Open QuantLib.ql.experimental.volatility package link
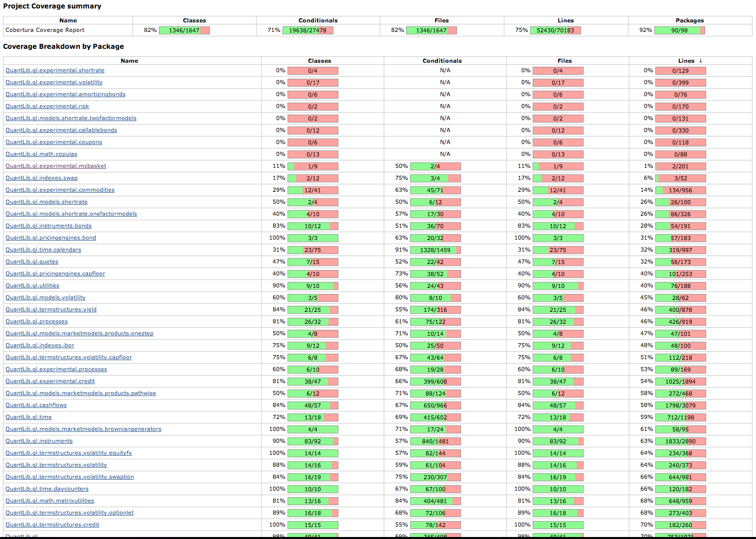 click(x=54, y=83)
